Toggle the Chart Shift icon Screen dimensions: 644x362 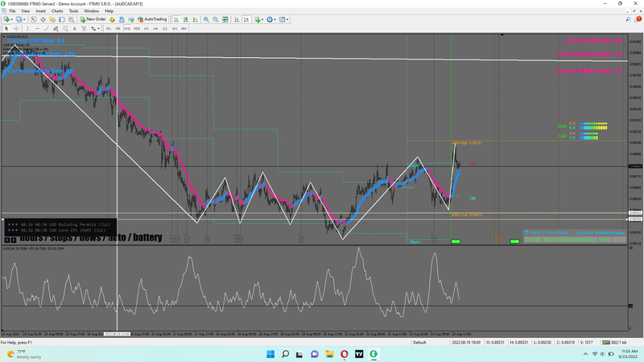246,19
